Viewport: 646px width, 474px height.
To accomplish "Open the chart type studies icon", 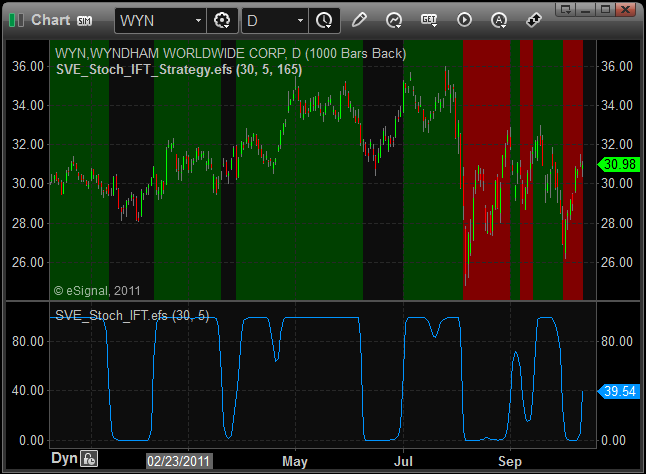I will coord(394,20).
